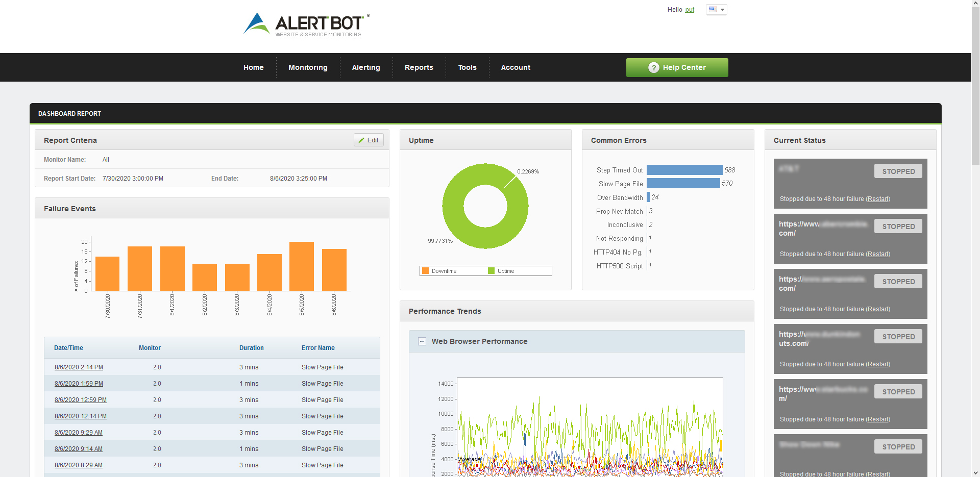This screenshot has width=980, height=477.
Task: Click the 7/30/2020 failure bar in chart
Action: (x=107, y=273)
